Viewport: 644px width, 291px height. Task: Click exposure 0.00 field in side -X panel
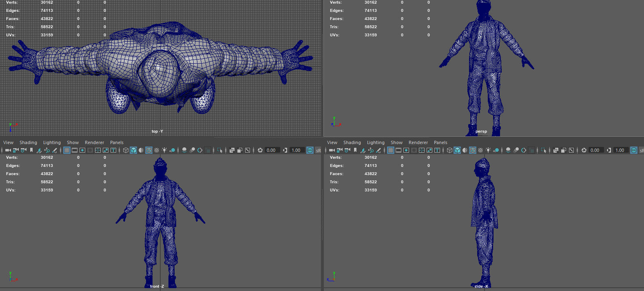[x=596, y=150]
